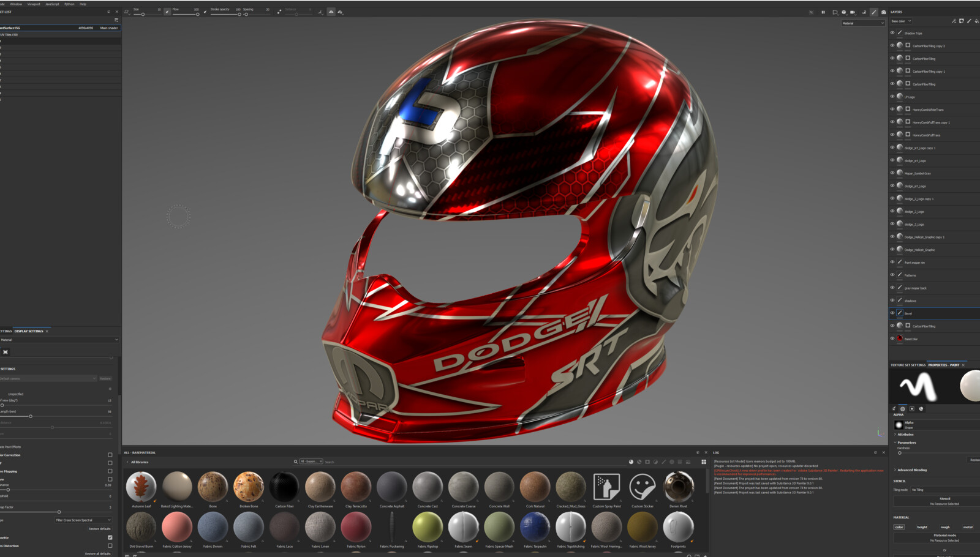Open the JavaScript menu
The width and height of the screenshot is (980, 557).
pyautogui.click(x=52, y=4)
